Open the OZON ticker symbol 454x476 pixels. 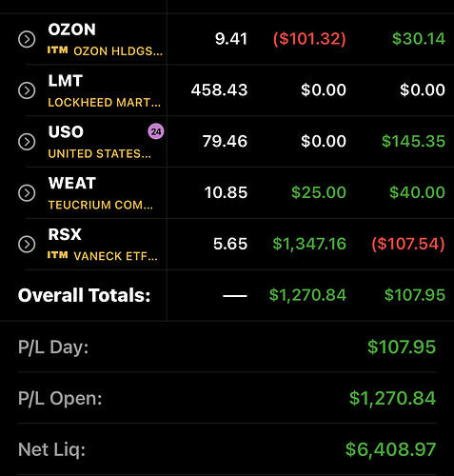click(x=71, y=30)
